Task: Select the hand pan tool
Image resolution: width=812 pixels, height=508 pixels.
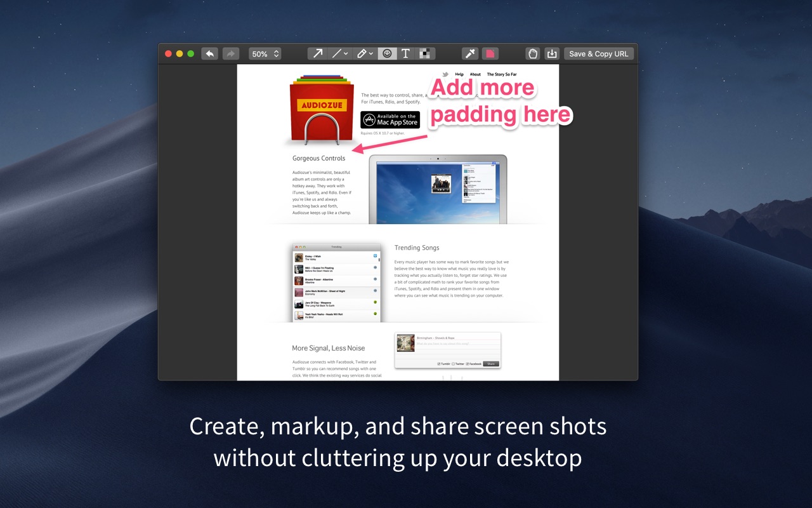Action: (x=533, y=54)
